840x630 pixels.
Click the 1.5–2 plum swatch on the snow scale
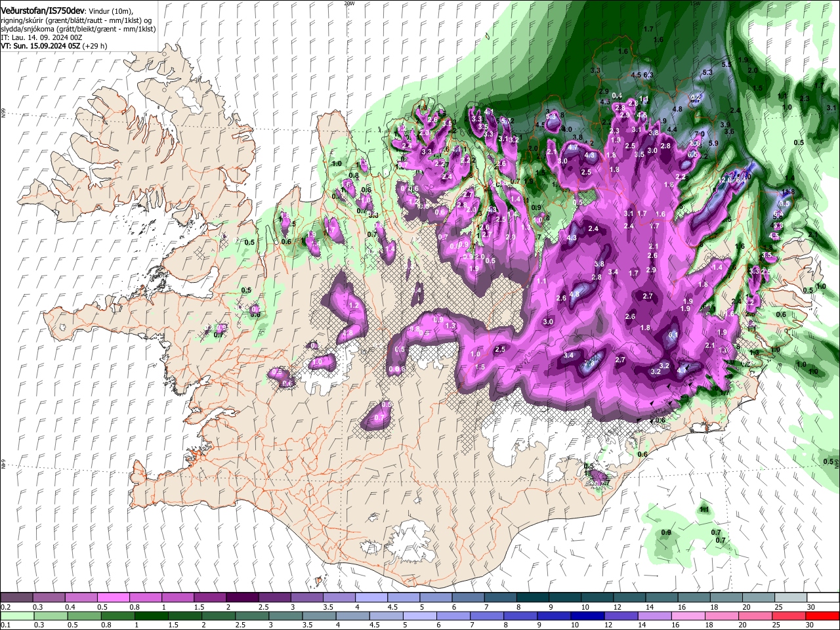210,598
